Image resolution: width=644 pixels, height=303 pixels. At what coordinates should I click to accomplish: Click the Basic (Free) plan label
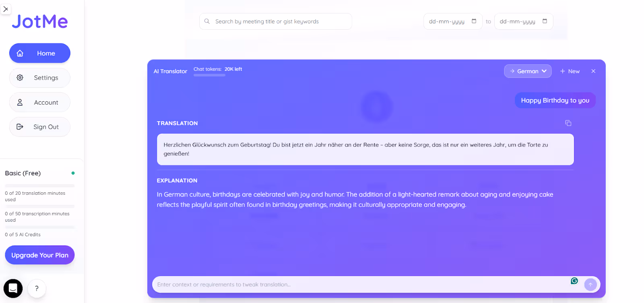[23, 173]
